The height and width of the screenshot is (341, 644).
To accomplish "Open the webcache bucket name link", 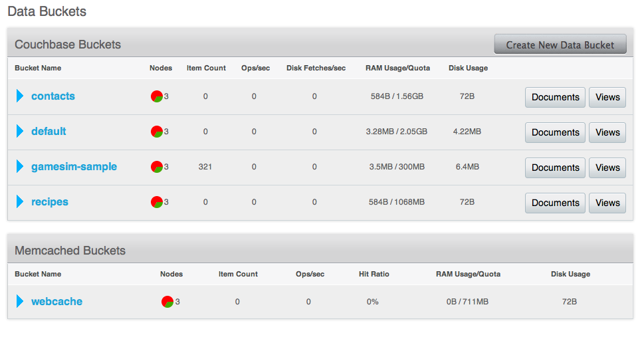I will pos(56,301).
